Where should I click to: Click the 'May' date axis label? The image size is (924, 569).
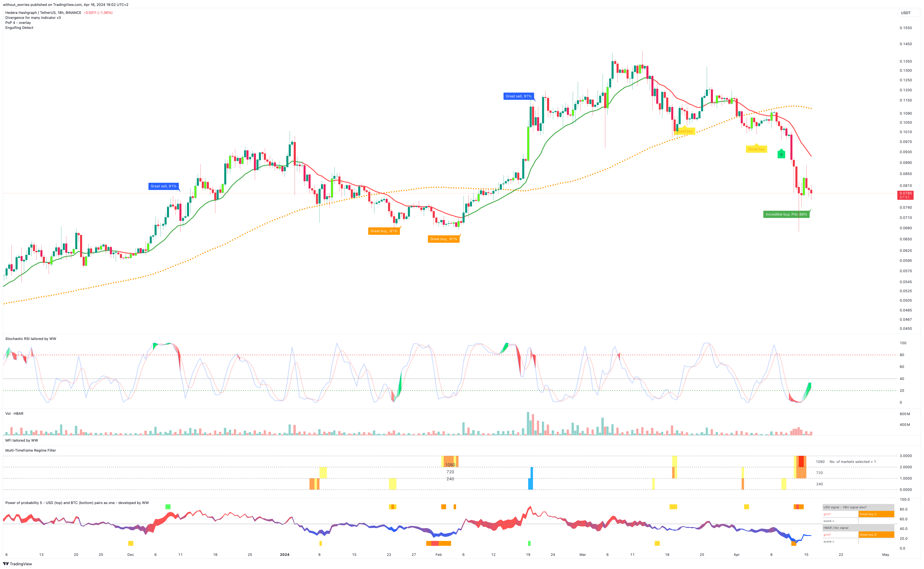[x=886, y=555]
